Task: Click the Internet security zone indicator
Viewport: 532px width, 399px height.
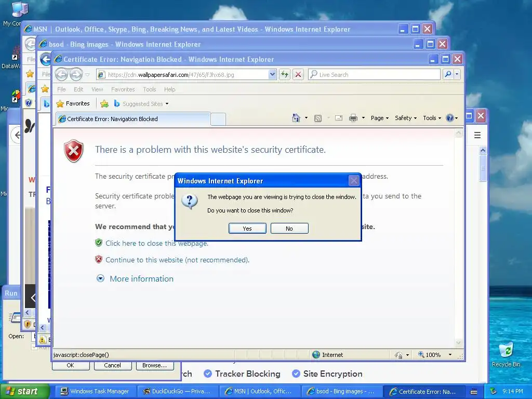Action: click(x=328, y=354)
